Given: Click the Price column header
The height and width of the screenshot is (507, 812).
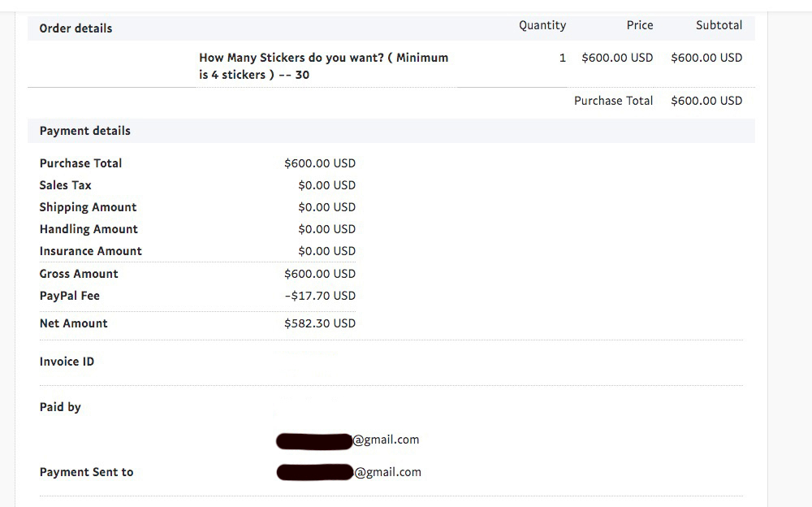Looking at the screenshot, I should 640,25.
